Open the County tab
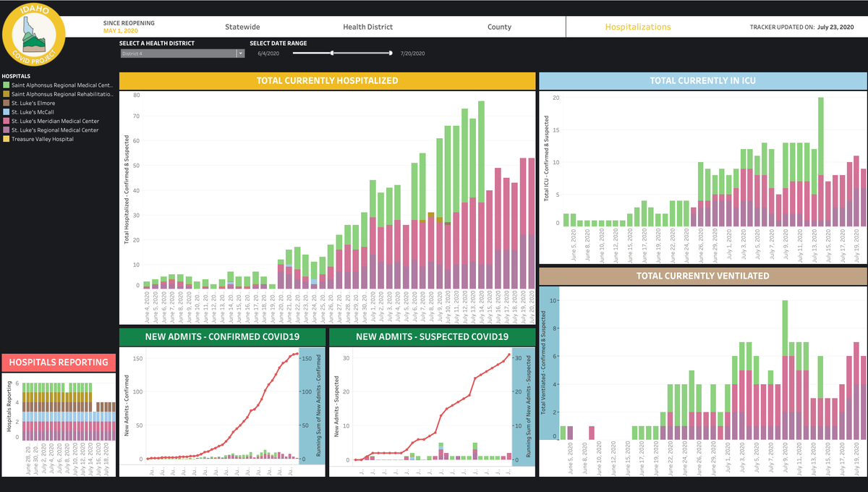868x492 pixels. 499,27
